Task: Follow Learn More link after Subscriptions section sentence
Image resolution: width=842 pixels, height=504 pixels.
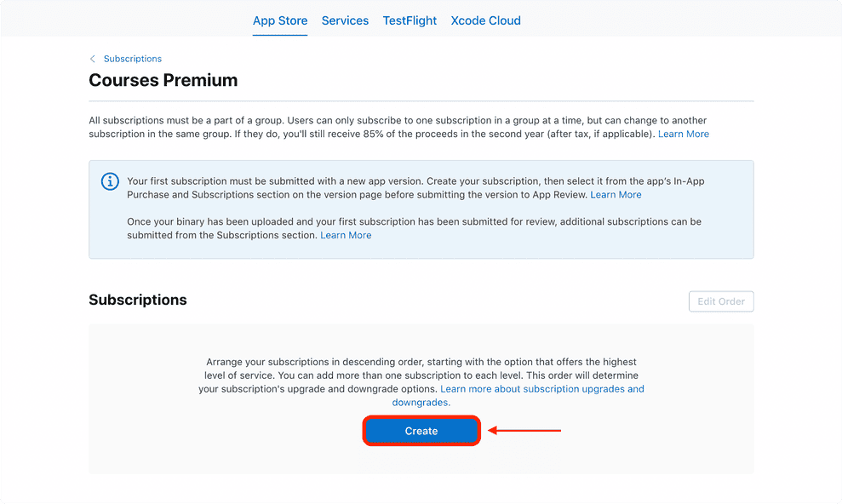Action: pyautogui.click(x=346, y=235)
